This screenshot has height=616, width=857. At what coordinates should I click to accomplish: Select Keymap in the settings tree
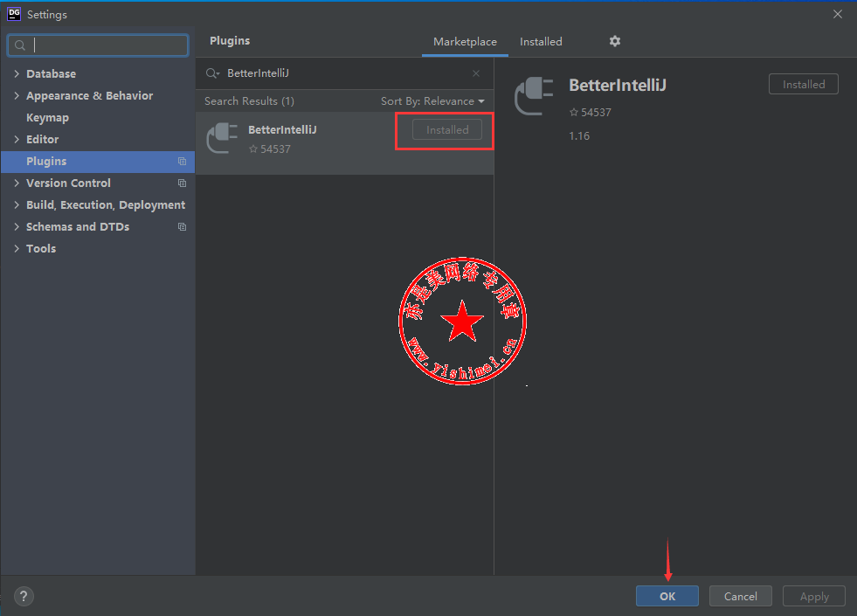point(47,117)
